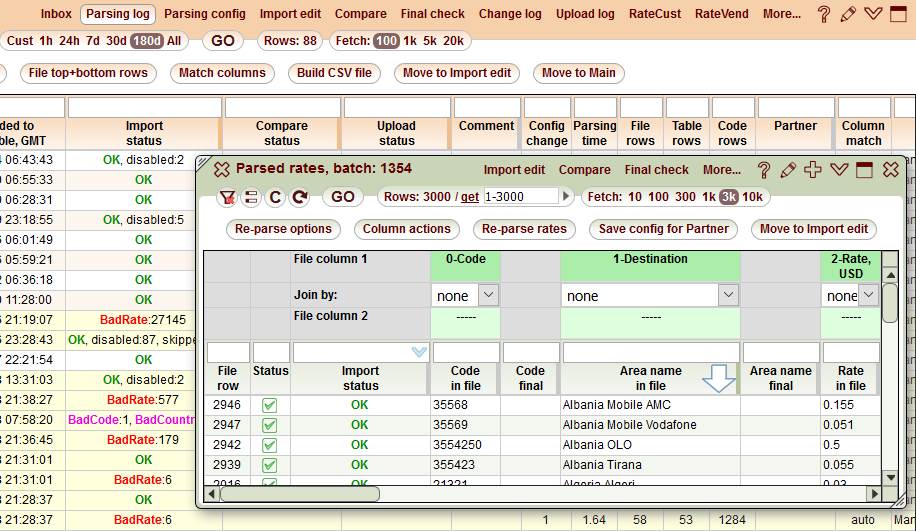Click the refresh arrow icon in Parsed rates

pyautogui.click(x=300, y=197)
